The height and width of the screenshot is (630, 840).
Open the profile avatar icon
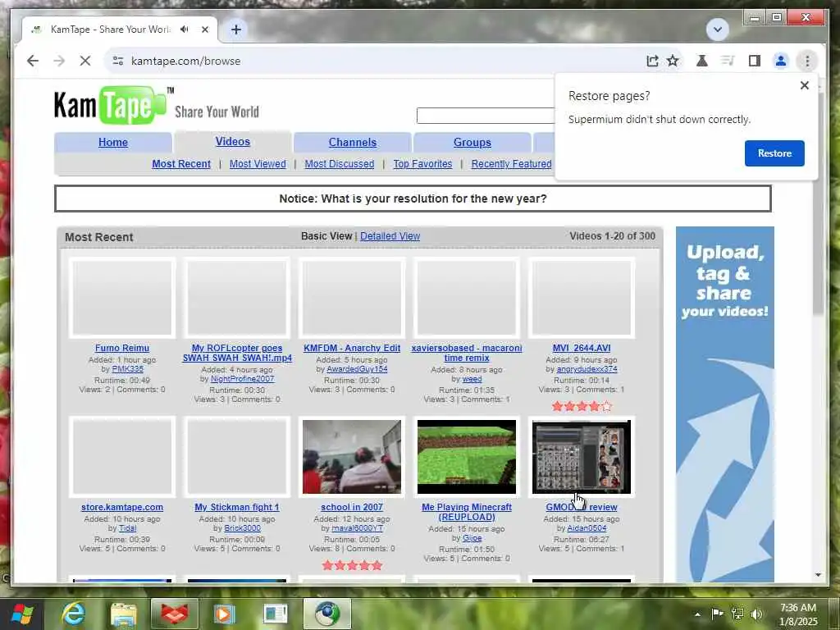tap(781, 61)
